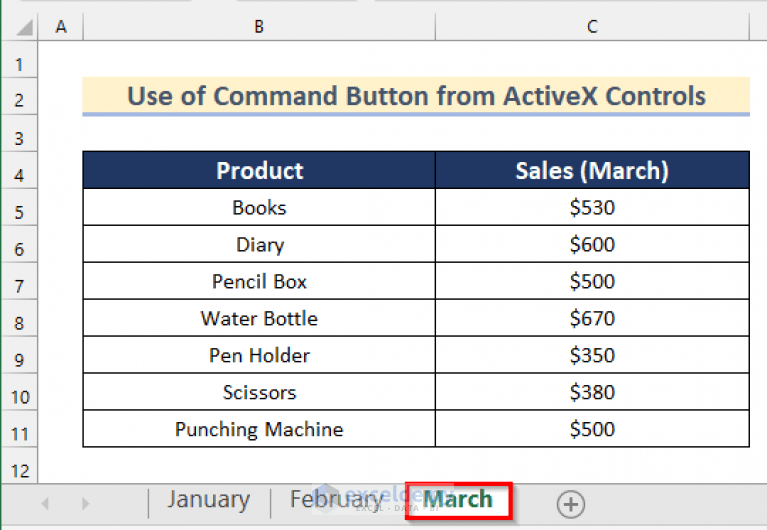Click the $600 sales value for Diary
The image size is (767, 530).
click(592, 244)
